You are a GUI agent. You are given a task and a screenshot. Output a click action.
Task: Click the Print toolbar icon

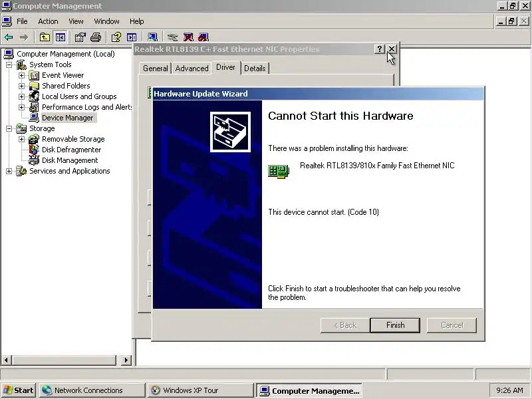(96, 37)
